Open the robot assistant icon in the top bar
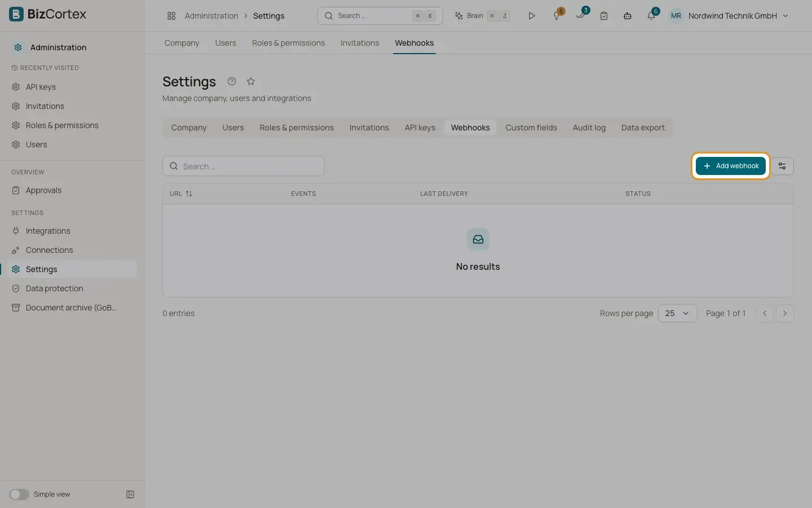 pos(628,16)
